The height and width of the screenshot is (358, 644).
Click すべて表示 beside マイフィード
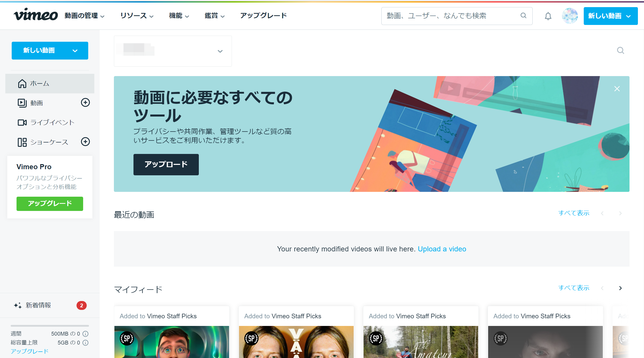point(574,288)
